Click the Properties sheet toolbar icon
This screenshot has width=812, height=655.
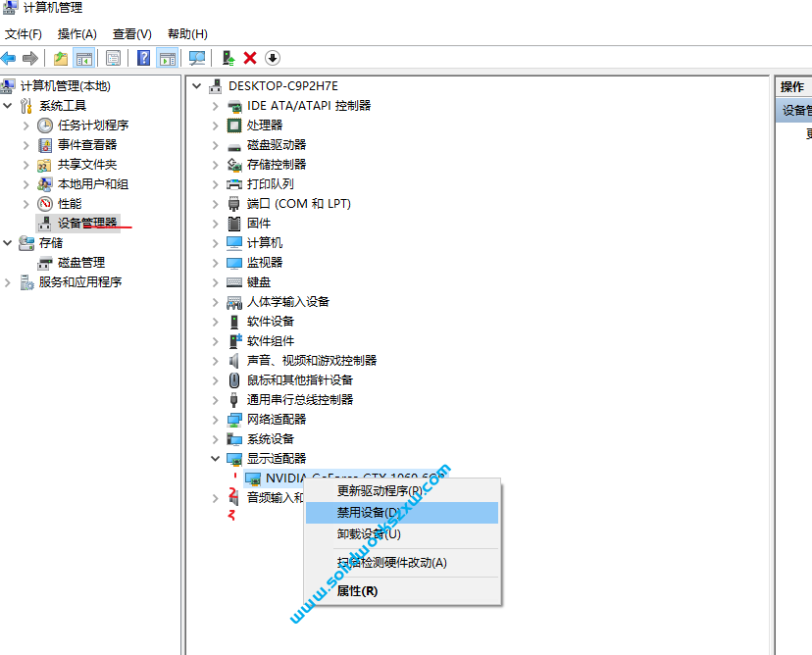click(113, 58)
